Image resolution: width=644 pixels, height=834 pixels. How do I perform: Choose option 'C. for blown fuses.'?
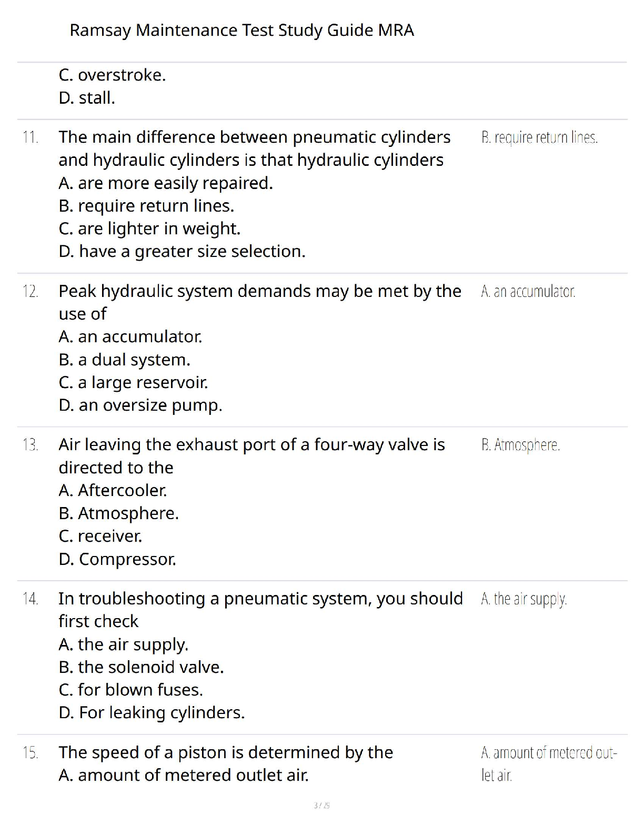pos(130,690)
